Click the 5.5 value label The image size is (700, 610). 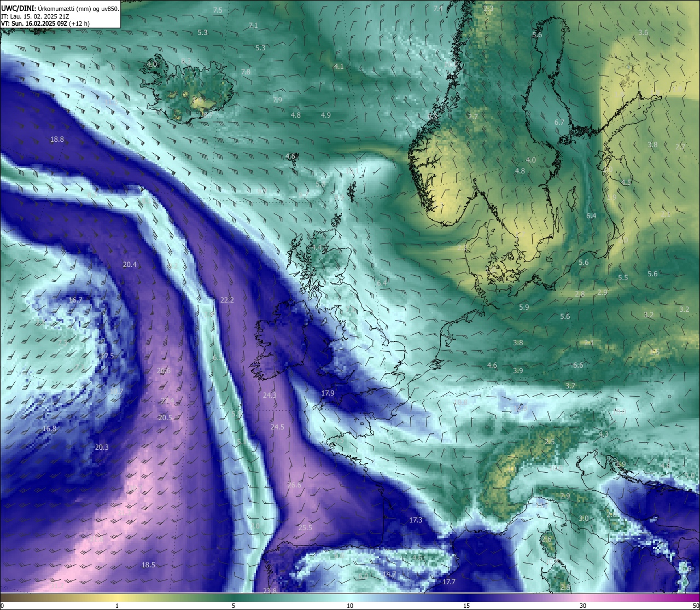tap(623, 278)
